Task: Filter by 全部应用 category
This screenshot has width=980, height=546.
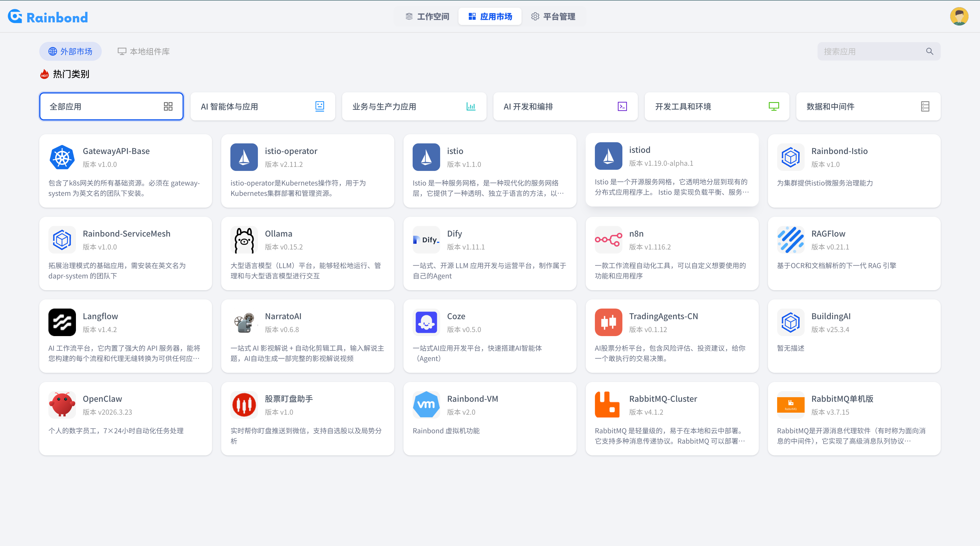Action: [111, 107]
